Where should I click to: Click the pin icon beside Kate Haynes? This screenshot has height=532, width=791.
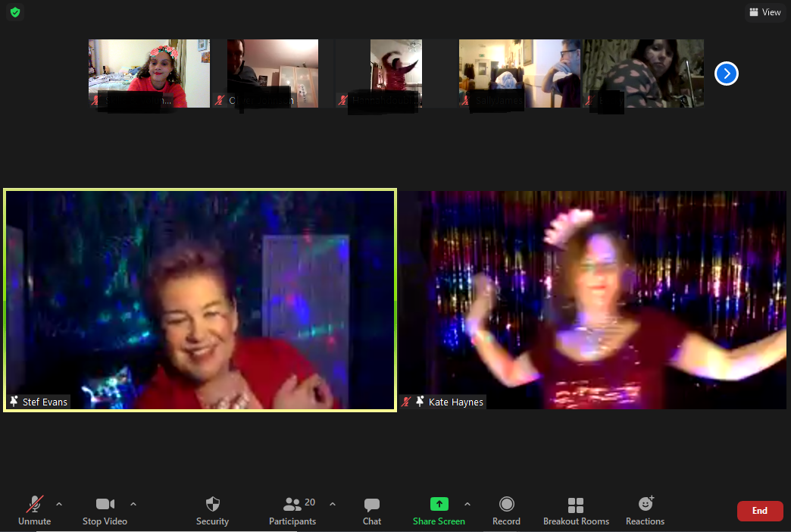point(420,402)
